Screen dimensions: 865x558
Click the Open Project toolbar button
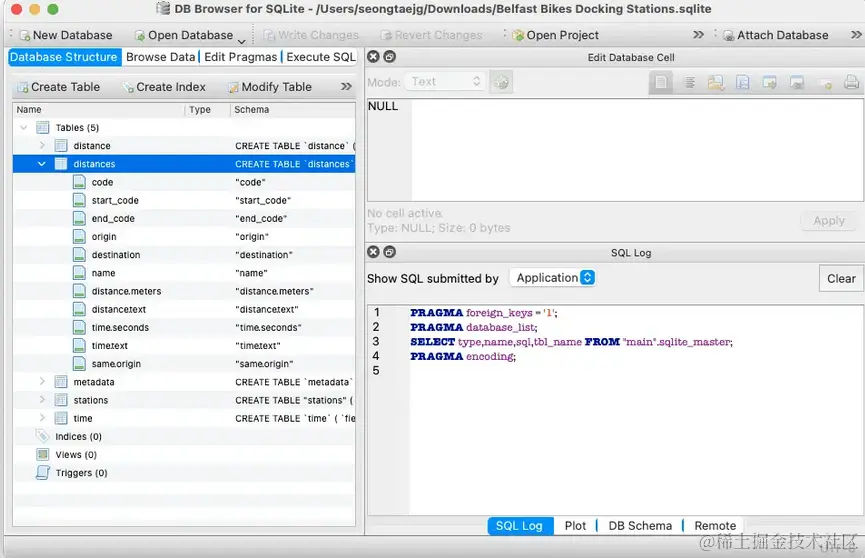556,35
